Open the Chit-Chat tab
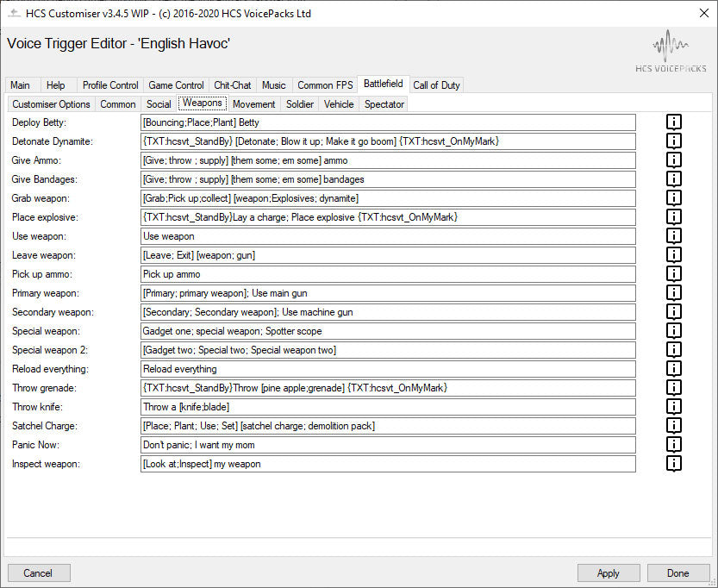718x588 pixels. [233, 85]
